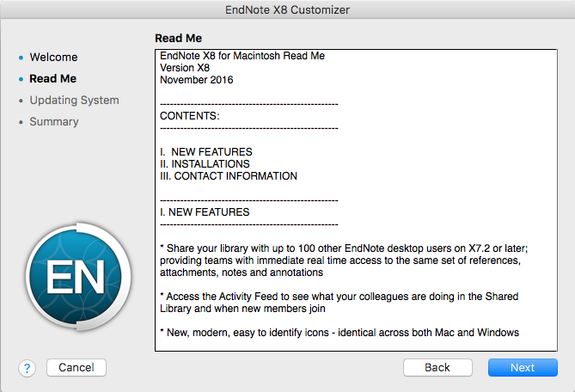Continue with the Next button
The height and width of the screenshot is (392, 575).
tap(523, 367)
